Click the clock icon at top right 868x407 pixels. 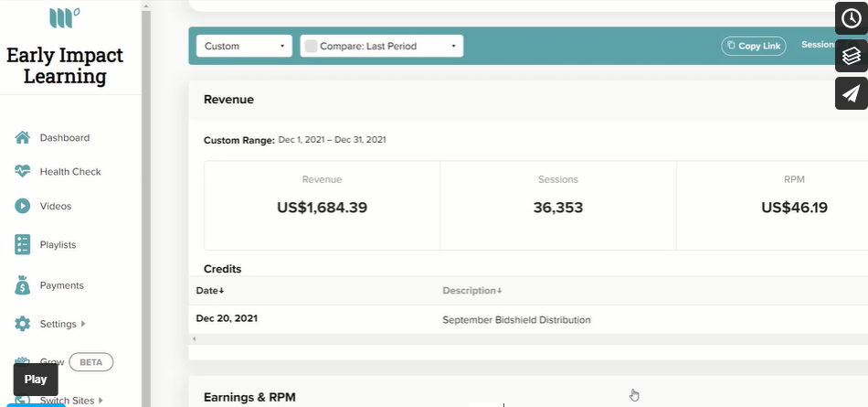851,18
